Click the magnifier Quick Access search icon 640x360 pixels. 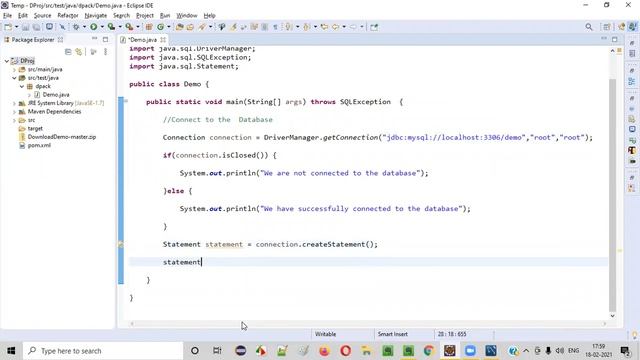tap(589, 27)
